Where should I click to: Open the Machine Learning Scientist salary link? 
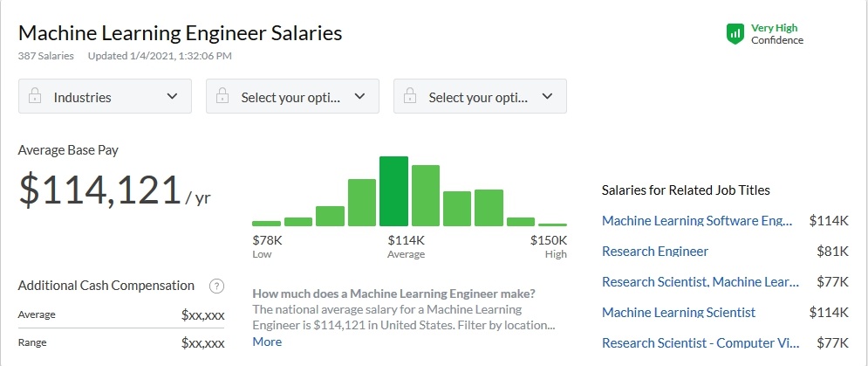tap(679, 313)
